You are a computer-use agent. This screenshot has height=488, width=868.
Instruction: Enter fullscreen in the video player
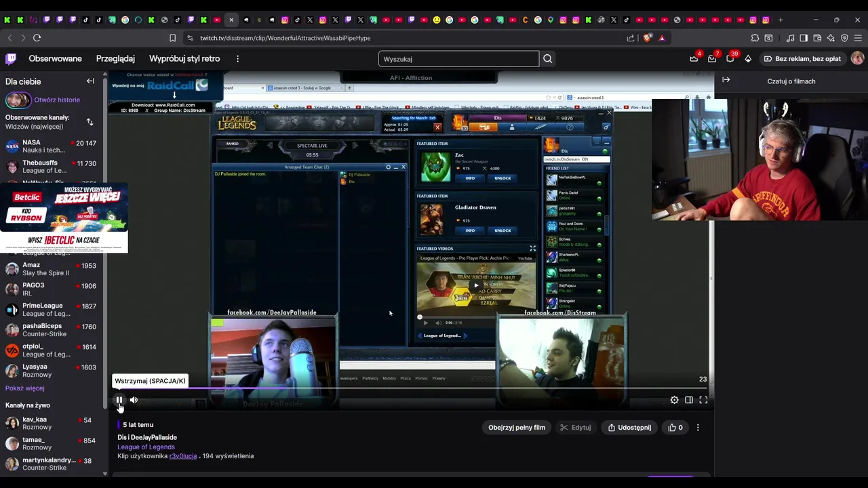703,400
